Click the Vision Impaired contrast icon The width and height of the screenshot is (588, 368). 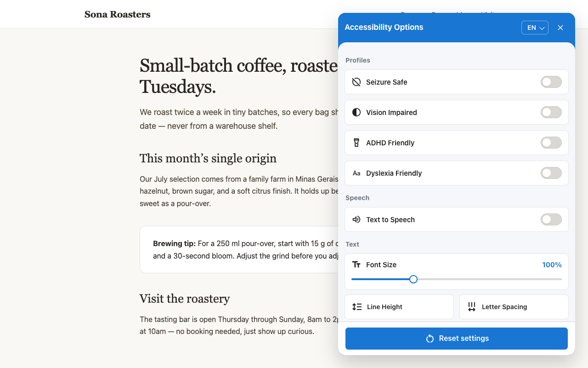coord(356,112)
